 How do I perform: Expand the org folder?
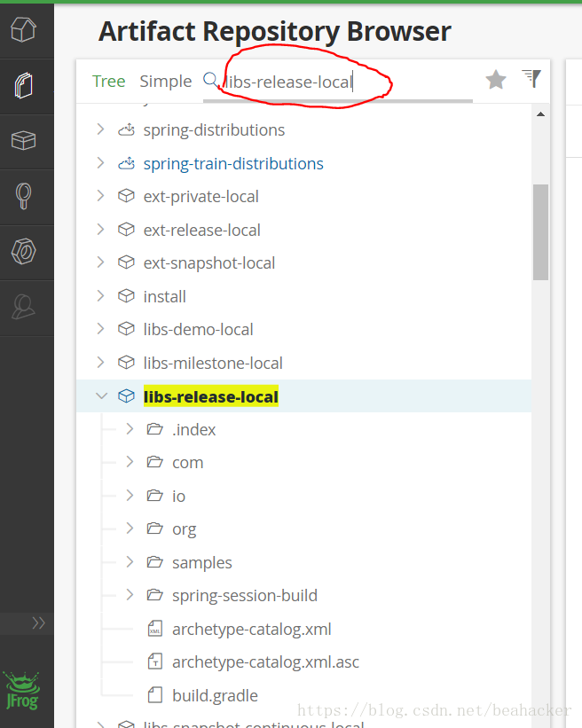(x=130, y=528)
